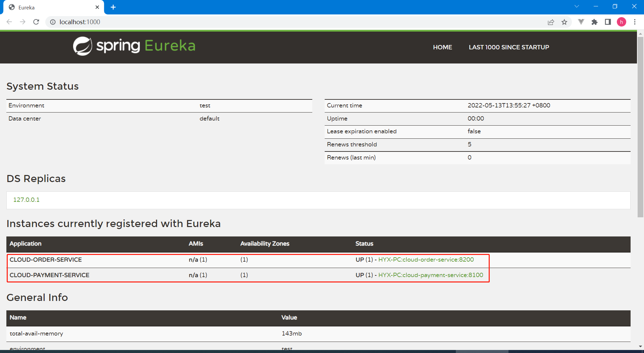The height and width of the screenshot is (353, 644).
Task: Click the Application column header
Action: tap(25, 244)
